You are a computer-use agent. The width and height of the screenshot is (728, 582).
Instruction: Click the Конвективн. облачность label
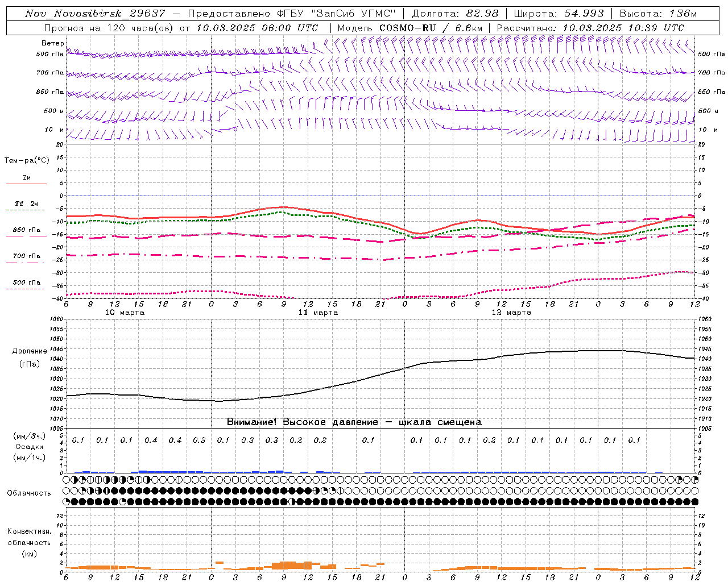tap(29, 537)
